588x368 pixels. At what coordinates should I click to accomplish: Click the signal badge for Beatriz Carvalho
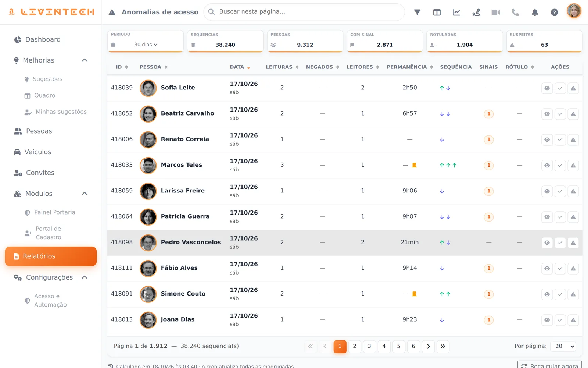(x=488, y=114)
